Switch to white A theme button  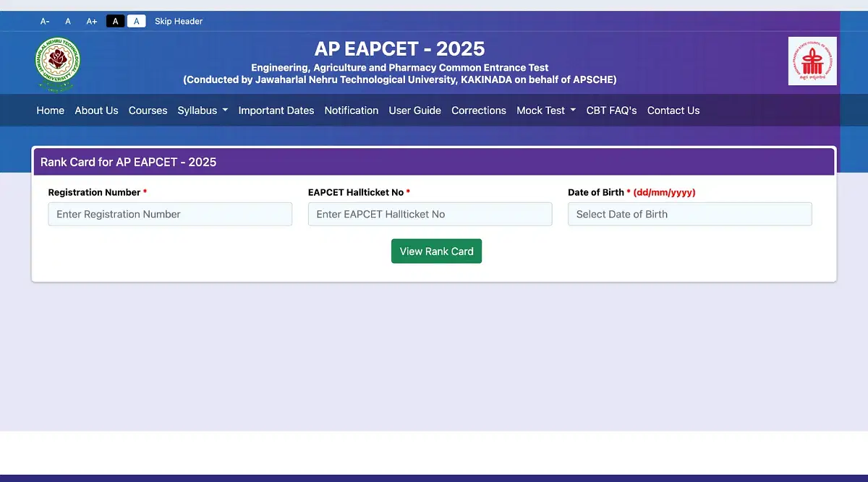coord(137,21)
